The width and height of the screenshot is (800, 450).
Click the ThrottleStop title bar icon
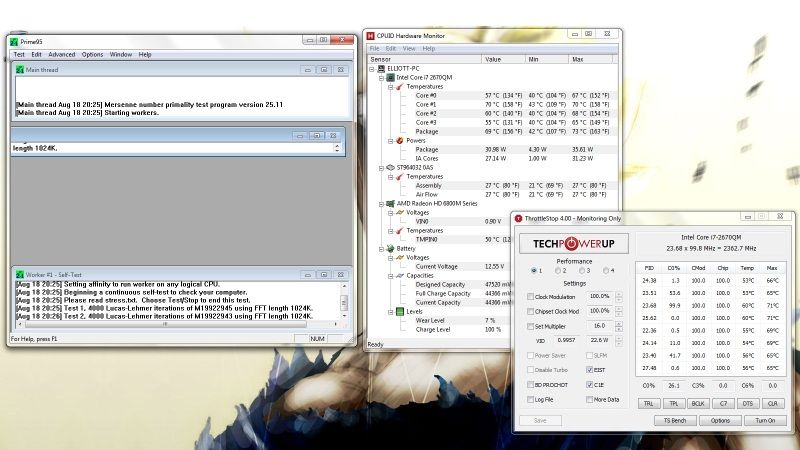coord(519,218)
